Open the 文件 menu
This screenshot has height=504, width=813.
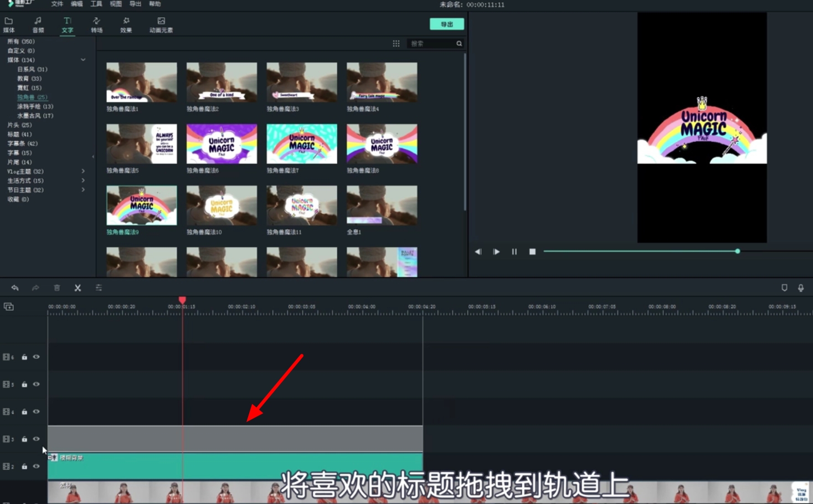pos(57,4)
